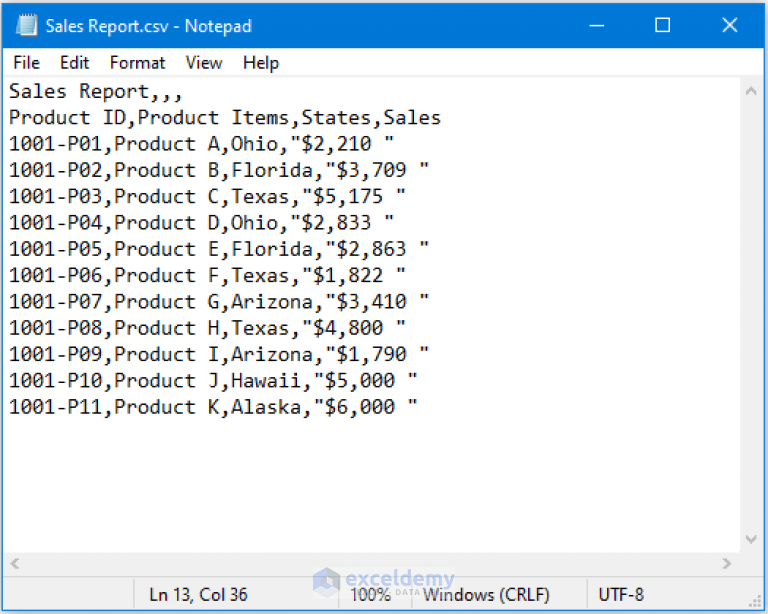Click the 100% zoom status entry
Screen dimensions: 768x614
(x=370, y=595)
